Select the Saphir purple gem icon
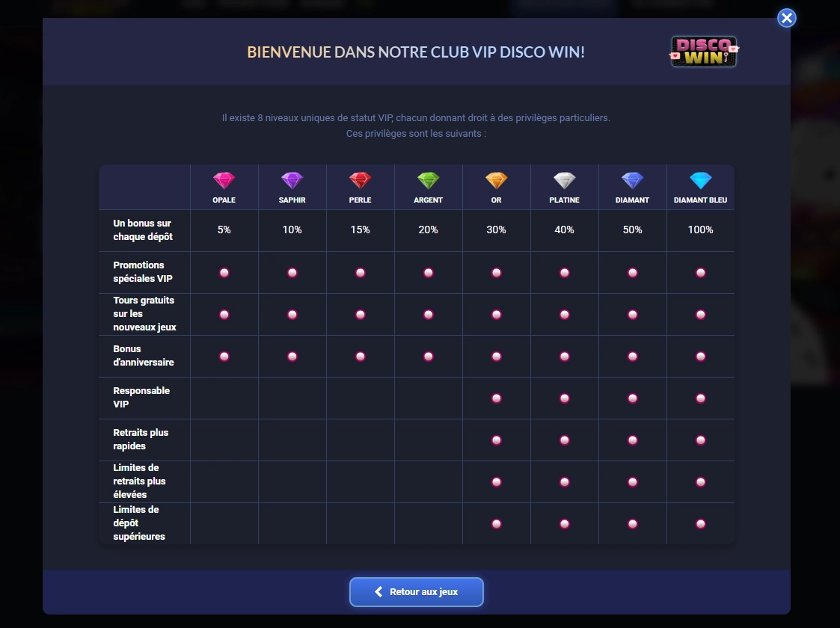This screenshot has height=628, width=840. pos(292,180)
